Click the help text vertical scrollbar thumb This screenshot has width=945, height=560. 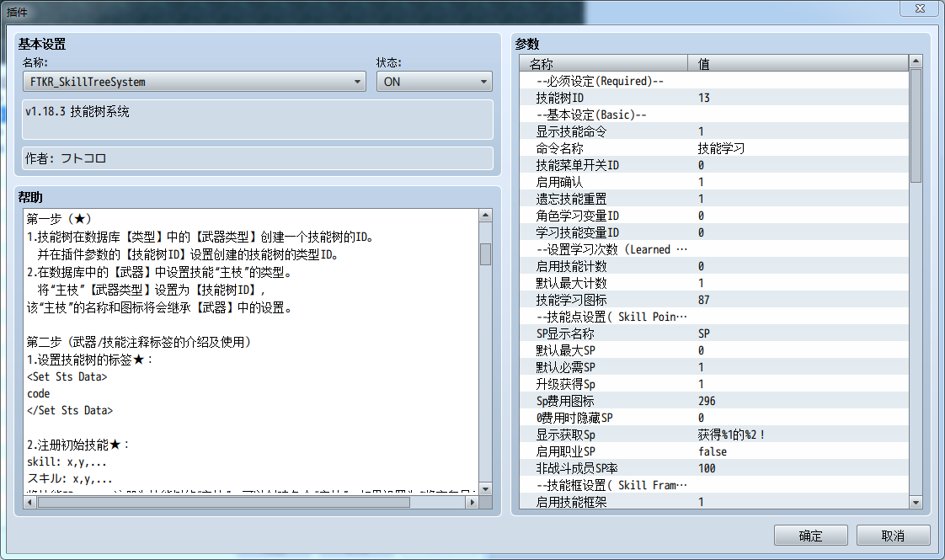coord(485,253)
